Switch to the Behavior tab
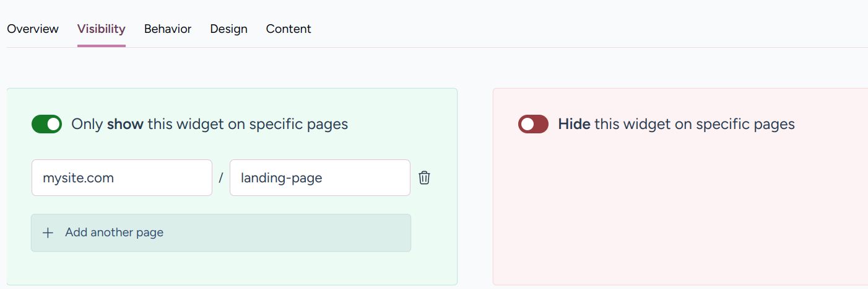This screenshot has height=289, width=868. [x=168, y=29]
